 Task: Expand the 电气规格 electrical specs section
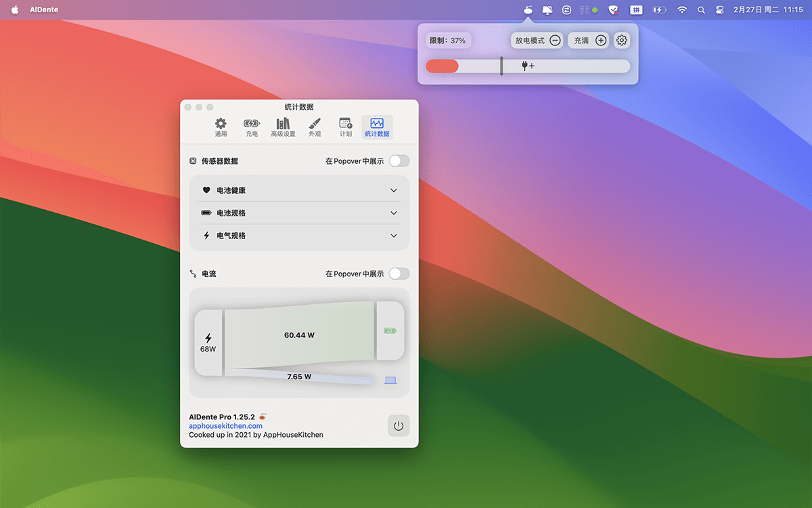[x=299, y=236]
